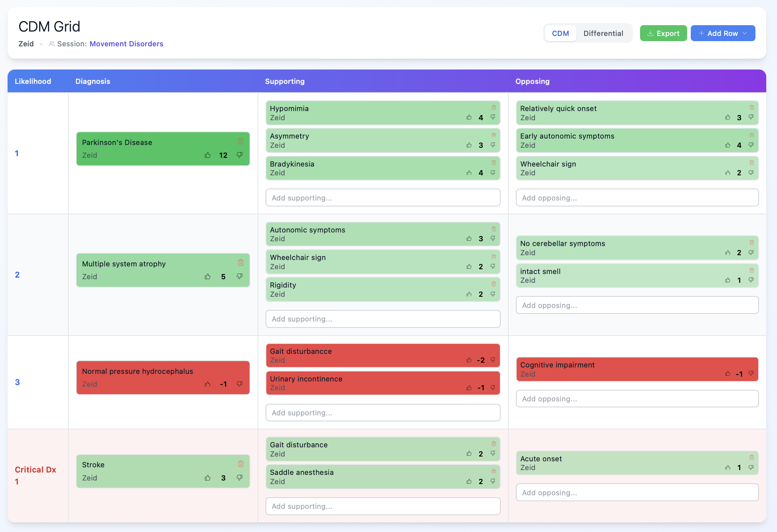This screenshot has width=777, height=532.
Task: Switch to the Differential tab
Action: [603, 33]
